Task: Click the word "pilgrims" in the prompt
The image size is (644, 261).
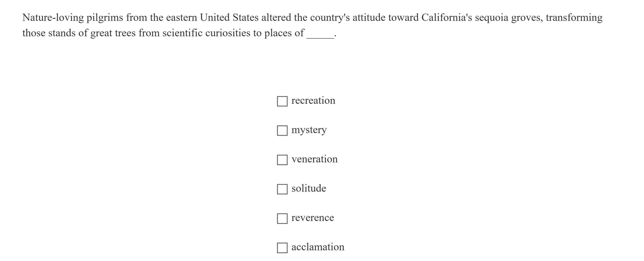Action: tap(105, 18)
